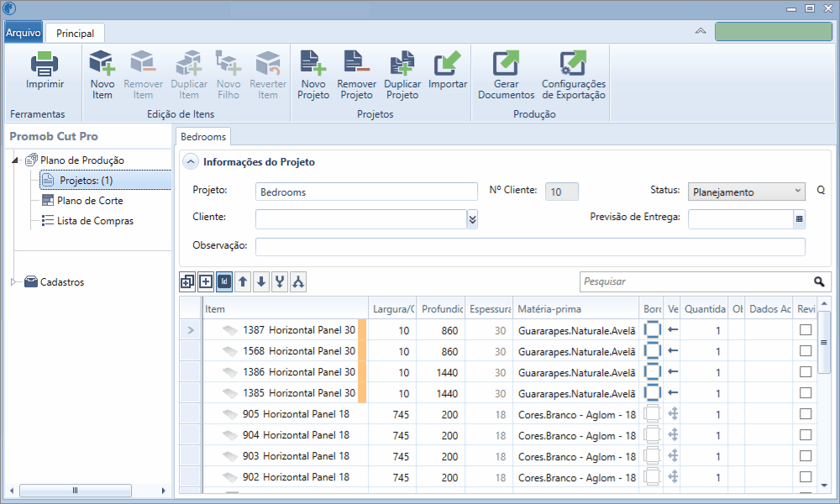Viewport: 840px width, 504px height.
Task: Check the Revi checkbox for item 1387
Action: click(x=806, y=330)
